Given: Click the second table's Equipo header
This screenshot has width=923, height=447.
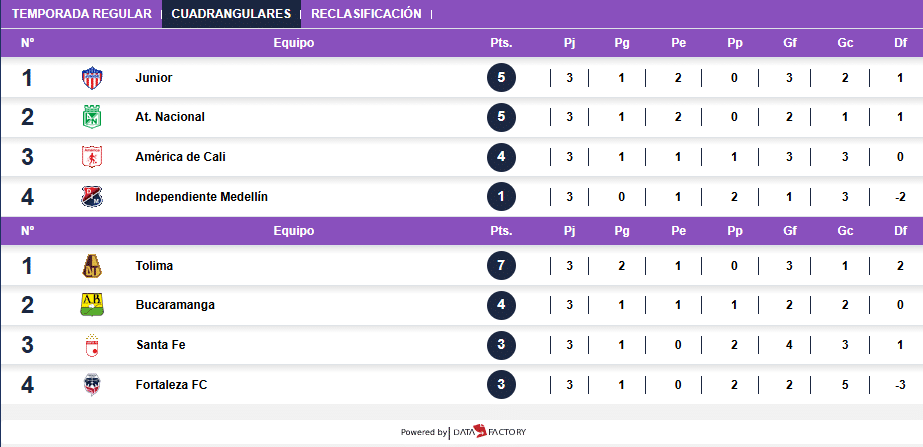Looking at the screenshot, I should (294, 231).
